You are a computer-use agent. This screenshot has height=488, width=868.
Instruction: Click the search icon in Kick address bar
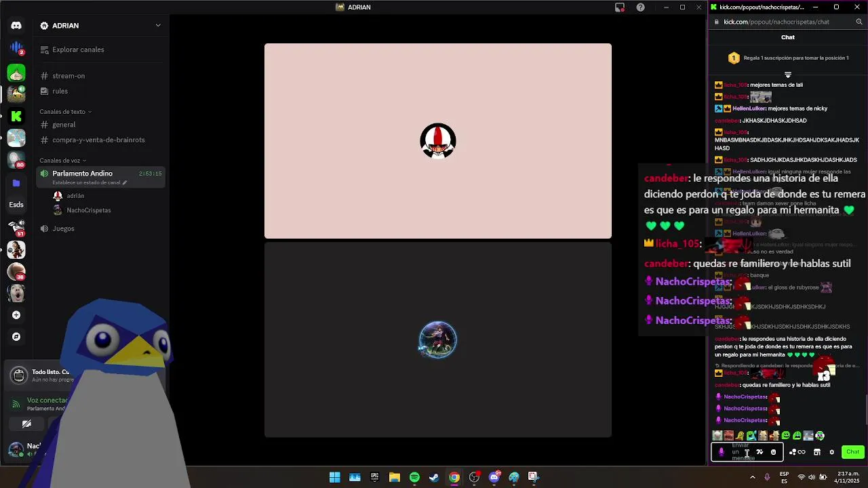[x=859, y=22]
